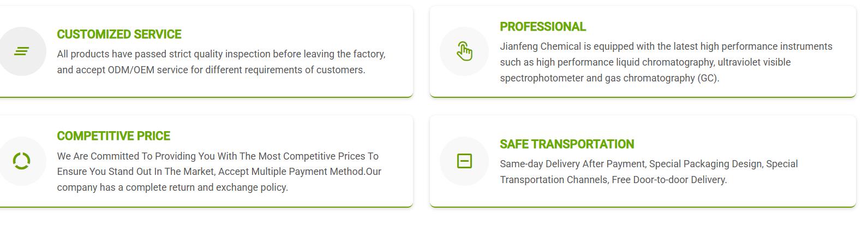Click the hand pointer icon beside Professional
Image resolution: width=868 pixels, height=229 pixels.
(464, 51)
